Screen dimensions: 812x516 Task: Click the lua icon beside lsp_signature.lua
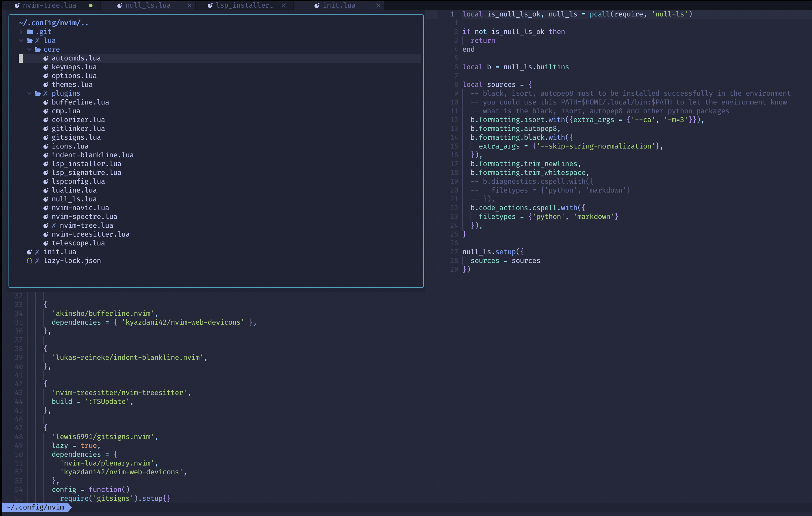coord(46,173)
